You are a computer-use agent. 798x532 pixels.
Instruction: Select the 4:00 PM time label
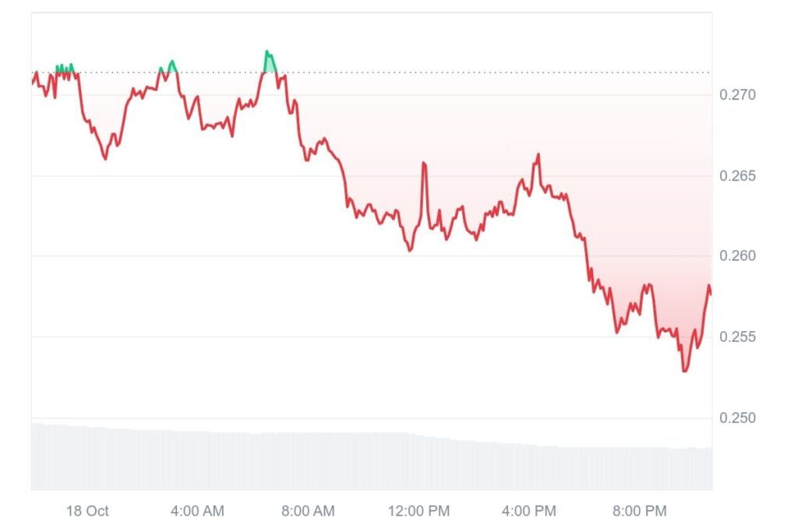click(529, 512)
